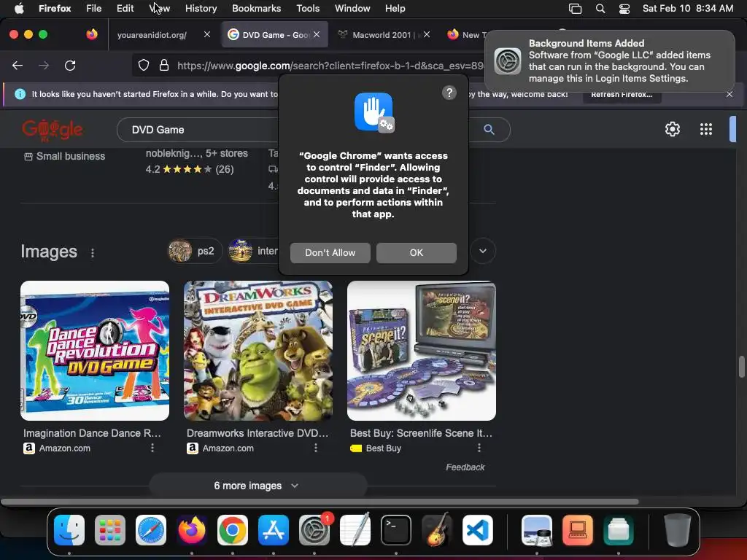Click the Background Items Added notification
The height and width of the screenshot is (560, 747).
click(609, 61)
